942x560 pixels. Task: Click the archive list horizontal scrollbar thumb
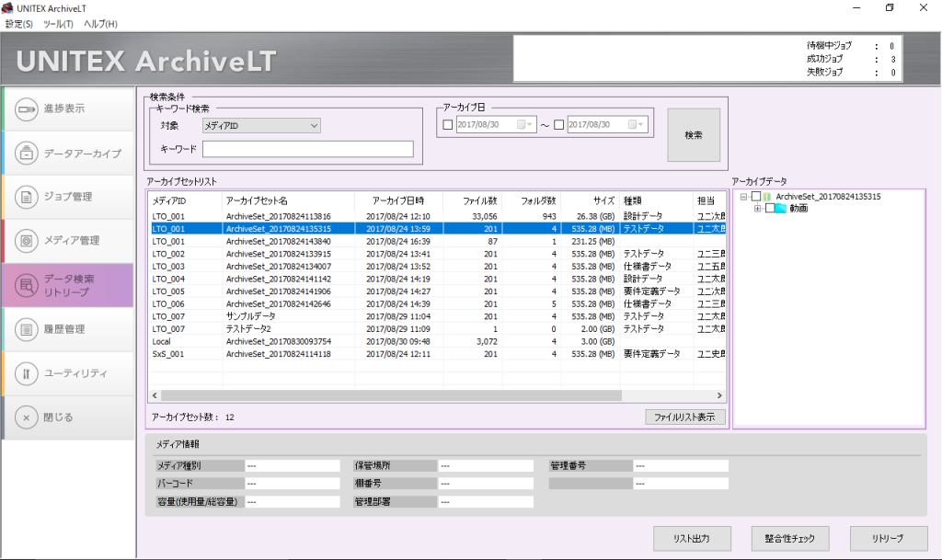(391, 395)
